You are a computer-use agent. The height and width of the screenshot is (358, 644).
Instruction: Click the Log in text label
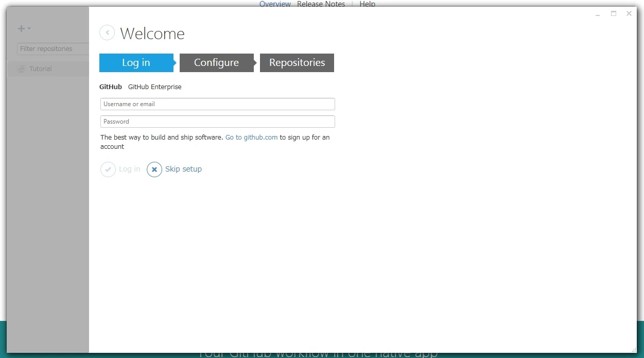(x=130, y=169)
